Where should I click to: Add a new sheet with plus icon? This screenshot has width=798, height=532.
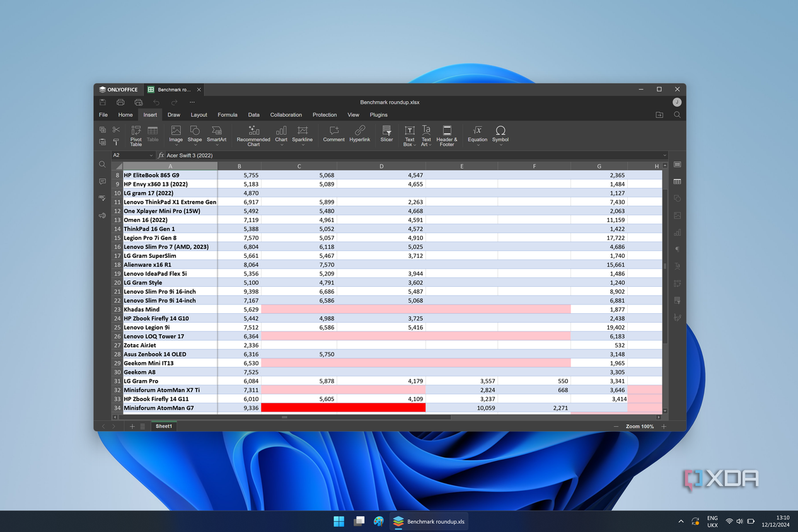click(132, 427)
